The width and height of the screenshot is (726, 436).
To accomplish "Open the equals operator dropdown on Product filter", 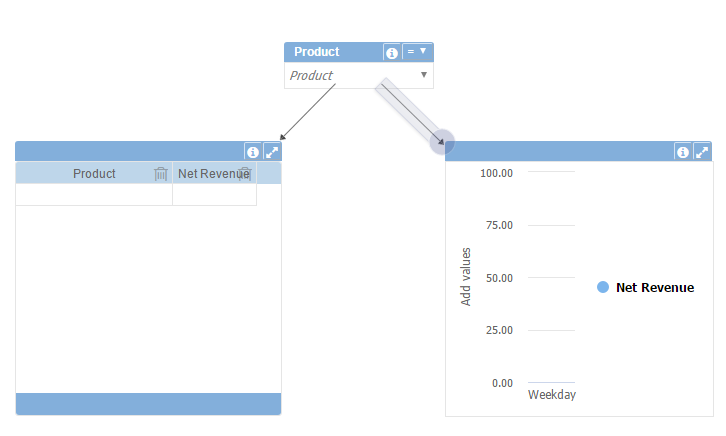I will (x=417, y=51).
